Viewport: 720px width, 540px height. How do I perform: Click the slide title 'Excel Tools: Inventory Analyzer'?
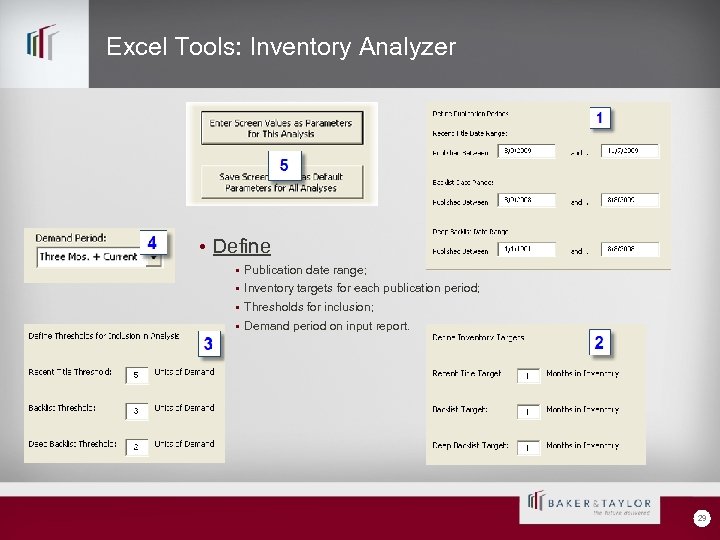tap(281, 47)
